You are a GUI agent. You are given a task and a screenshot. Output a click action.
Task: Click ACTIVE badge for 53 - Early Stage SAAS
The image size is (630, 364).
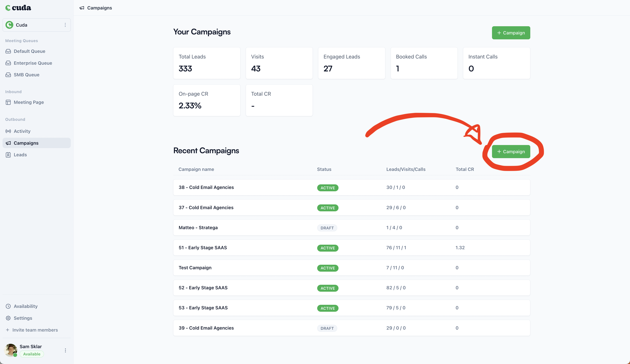click(x=328, y=308)
